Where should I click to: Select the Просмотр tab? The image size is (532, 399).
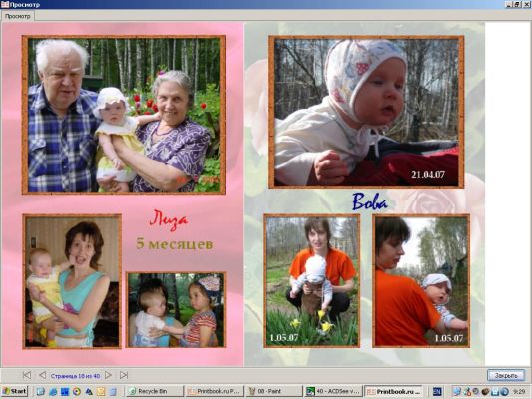(17, 16)
